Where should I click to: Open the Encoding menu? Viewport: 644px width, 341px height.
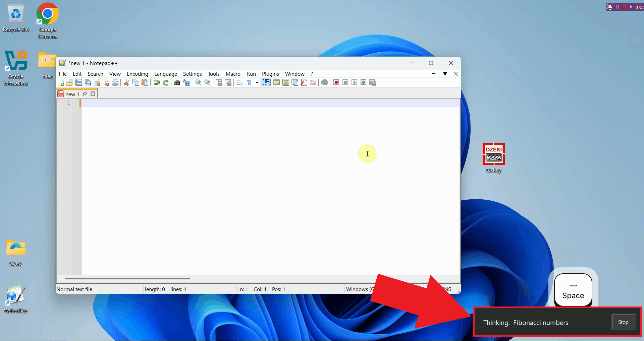(x=137, y=74)
